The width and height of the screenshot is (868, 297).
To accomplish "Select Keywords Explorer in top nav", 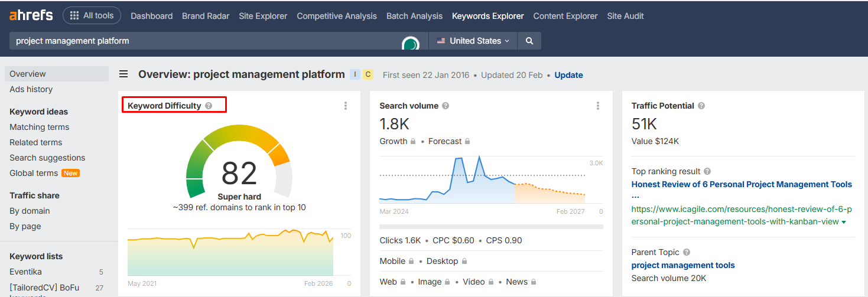I will pos(488,16).
